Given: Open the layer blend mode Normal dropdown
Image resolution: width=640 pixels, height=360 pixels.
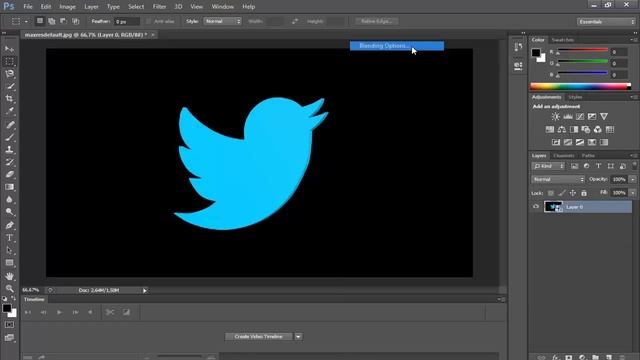Looking at the screenshot, I should 558,180.
